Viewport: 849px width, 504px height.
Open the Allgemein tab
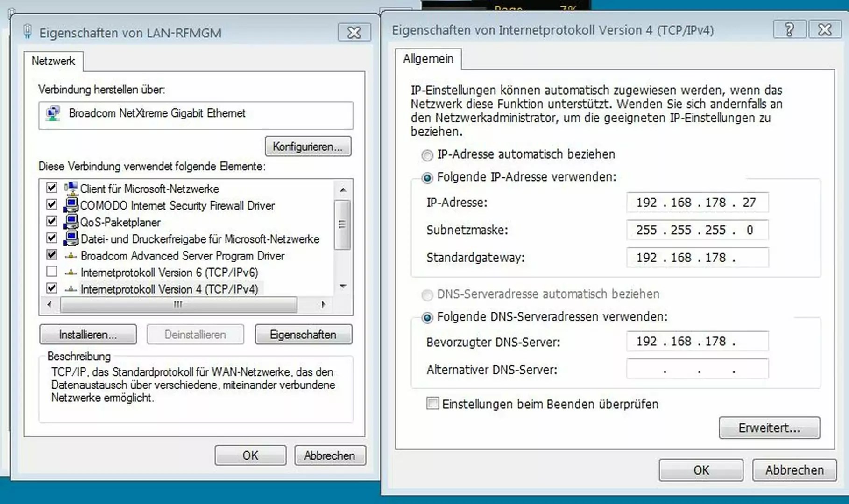(x=428, y=59)
